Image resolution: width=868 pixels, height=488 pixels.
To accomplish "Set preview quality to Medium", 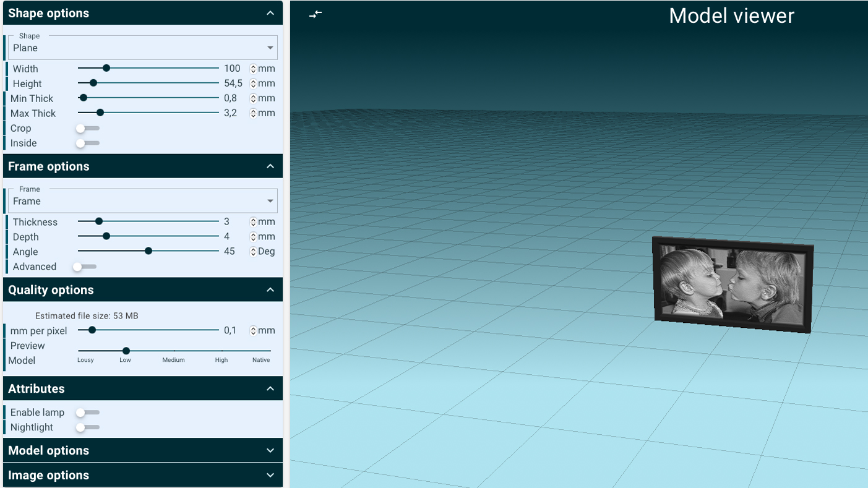I will coord(174,351).
